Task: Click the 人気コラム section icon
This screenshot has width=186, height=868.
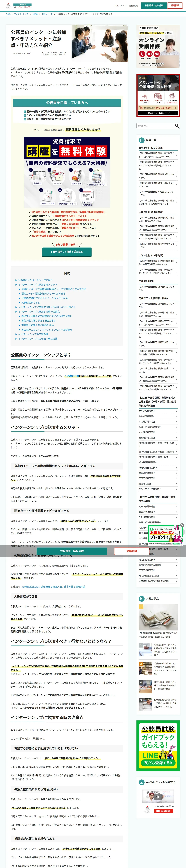Action: 142,598
